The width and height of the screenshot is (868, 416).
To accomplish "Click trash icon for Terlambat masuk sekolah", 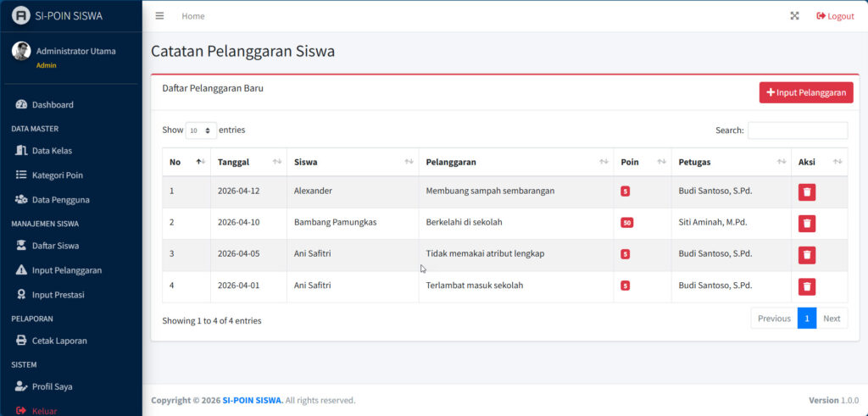I will pyautogui.click(x=807, y=286).
